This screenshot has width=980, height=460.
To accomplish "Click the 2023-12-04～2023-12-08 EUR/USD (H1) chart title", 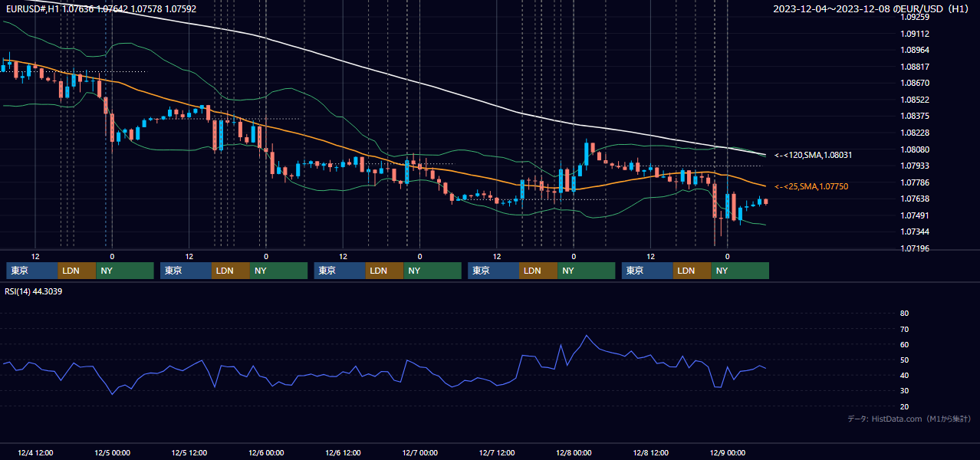I will click(872, 9).
